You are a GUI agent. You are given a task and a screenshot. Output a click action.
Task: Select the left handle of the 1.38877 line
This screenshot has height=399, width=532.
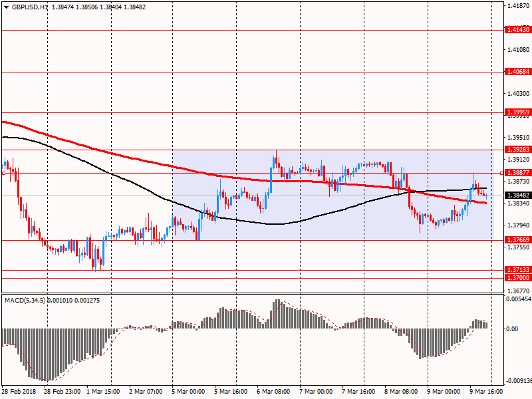coord(3,174)
